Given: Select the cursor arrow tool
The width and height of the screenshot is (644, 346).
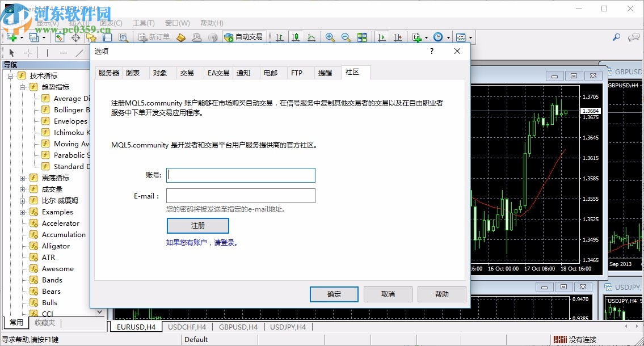Looking at the screenshot, I should pyautogui.click(x=11, y=53).
